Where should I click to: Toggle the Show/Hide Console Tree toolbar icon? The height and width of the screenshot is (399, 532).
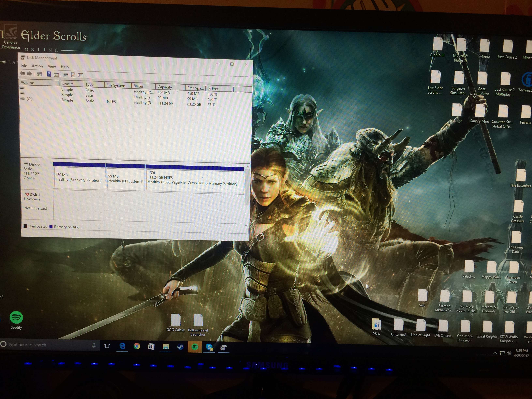click(39, 74)
